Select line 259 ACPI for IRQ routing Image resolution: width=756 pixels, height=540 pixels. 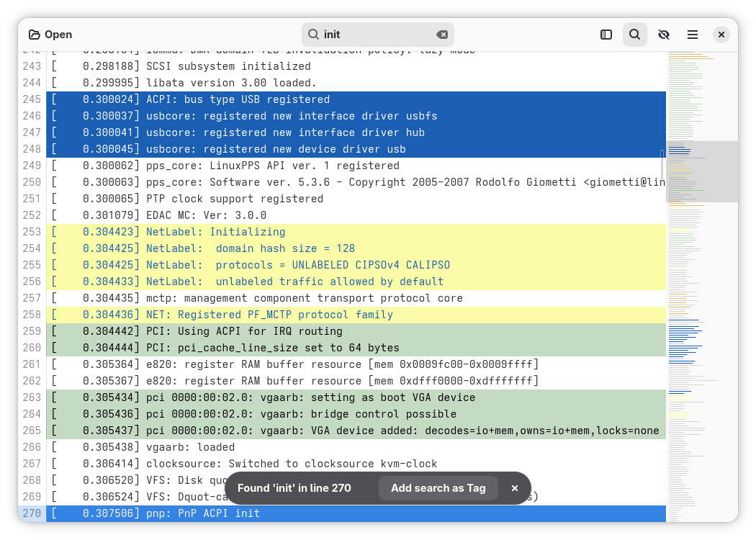point(356,331)
